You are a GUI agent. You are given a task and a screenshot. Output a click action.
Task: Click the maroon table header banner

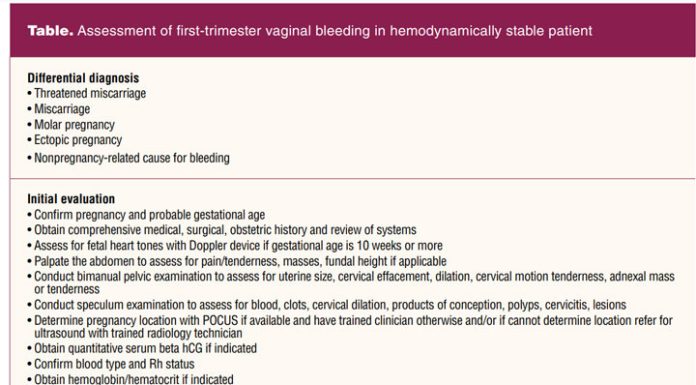tap(353, 31)
